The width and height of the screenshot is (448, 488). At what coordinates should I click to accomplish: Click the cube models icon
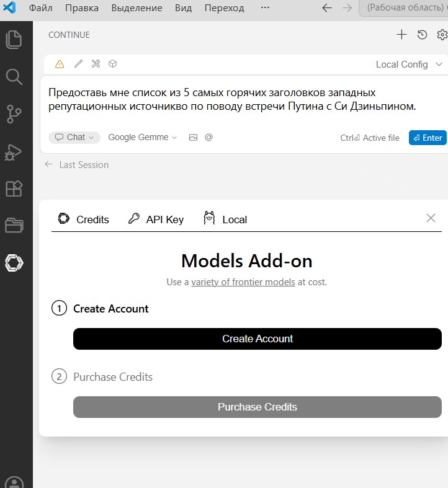112,64
